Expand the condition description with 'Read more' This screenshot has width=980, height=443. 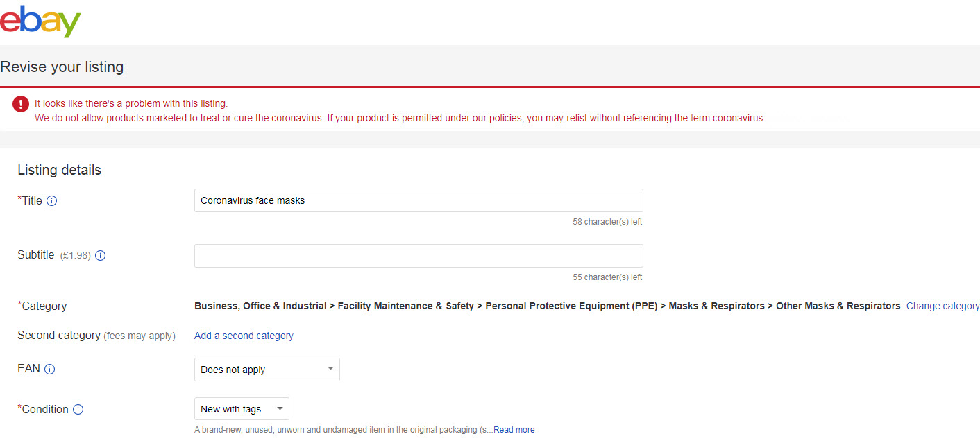pyautogui.click(x=514, y=430)
